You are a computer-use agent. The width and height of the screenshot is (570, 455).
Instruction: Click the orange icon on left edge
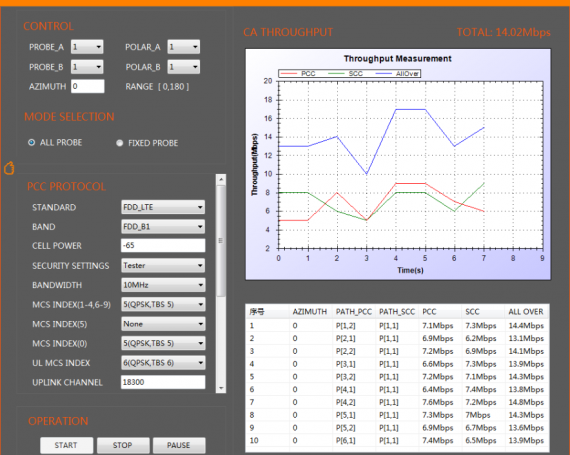click(9, 168)
